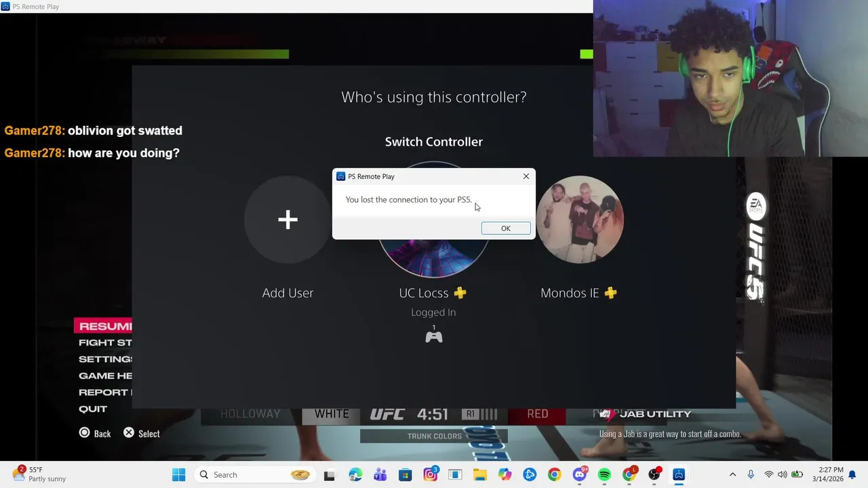The width and height of the screenshot is (868, 488).
Task: Select QUIT in the pause menu
Action: point(93,409)
